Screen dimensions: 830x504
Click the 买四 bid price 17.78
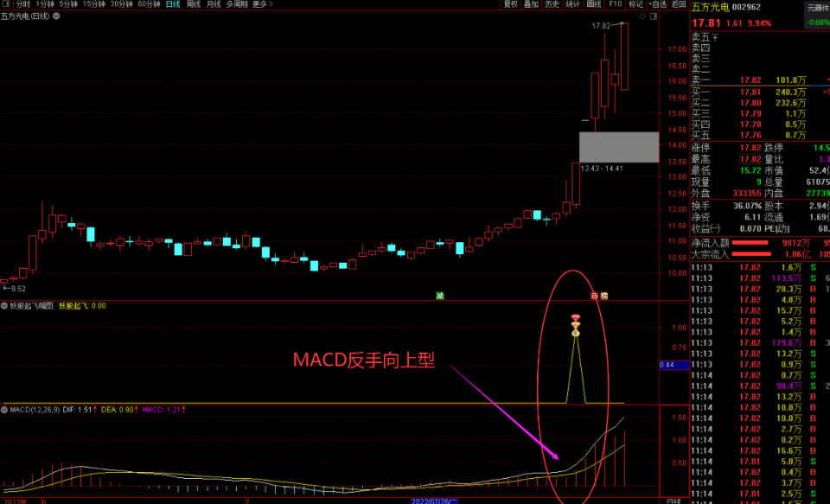coord(750,124)
